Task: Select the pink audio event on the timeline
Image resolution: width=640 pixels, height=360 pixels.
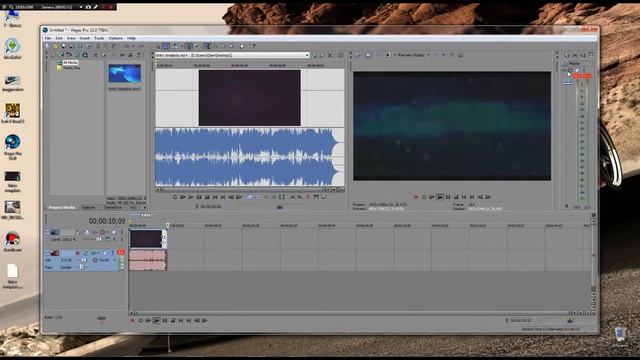Action: 148,260
